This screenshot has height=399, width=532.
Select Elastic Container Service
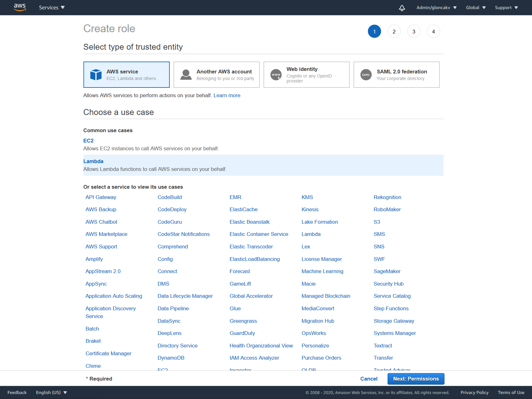click(259, 234)
